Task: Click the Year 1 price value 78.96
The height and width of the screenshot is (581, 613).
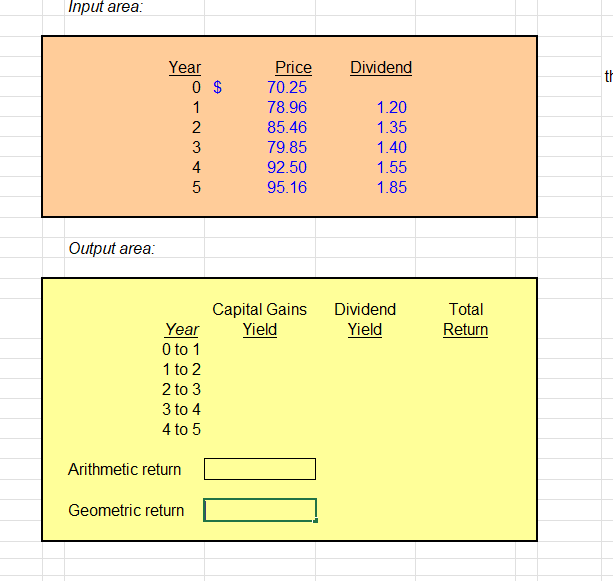Action: point(287,107)
